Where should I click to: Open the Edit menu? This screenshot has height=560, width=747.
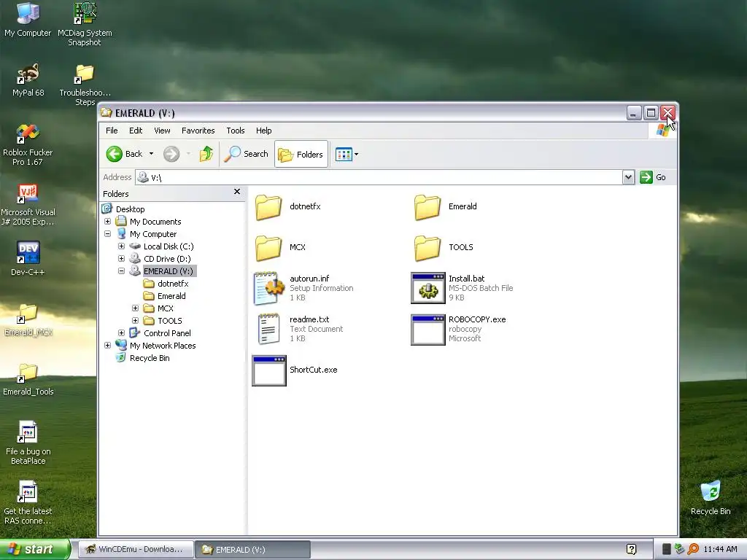pyautogui.click(x=136, y=131)
